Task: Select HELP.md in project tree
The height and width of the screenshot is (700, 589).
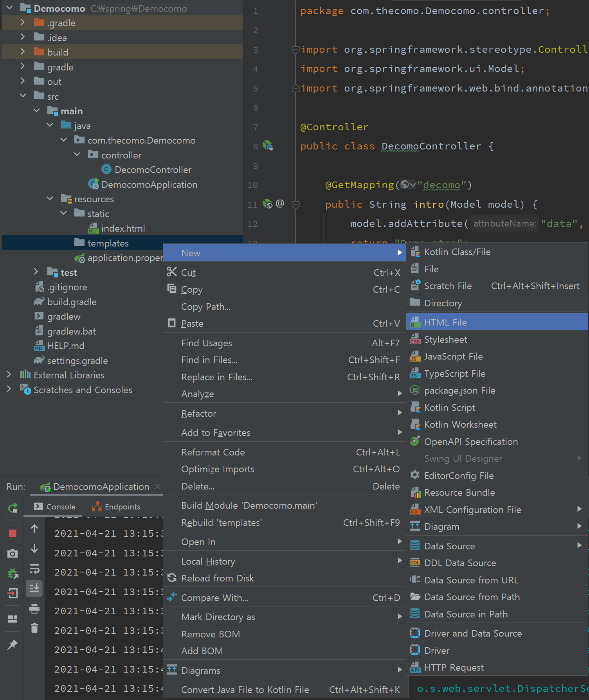Action: point(65,346)
